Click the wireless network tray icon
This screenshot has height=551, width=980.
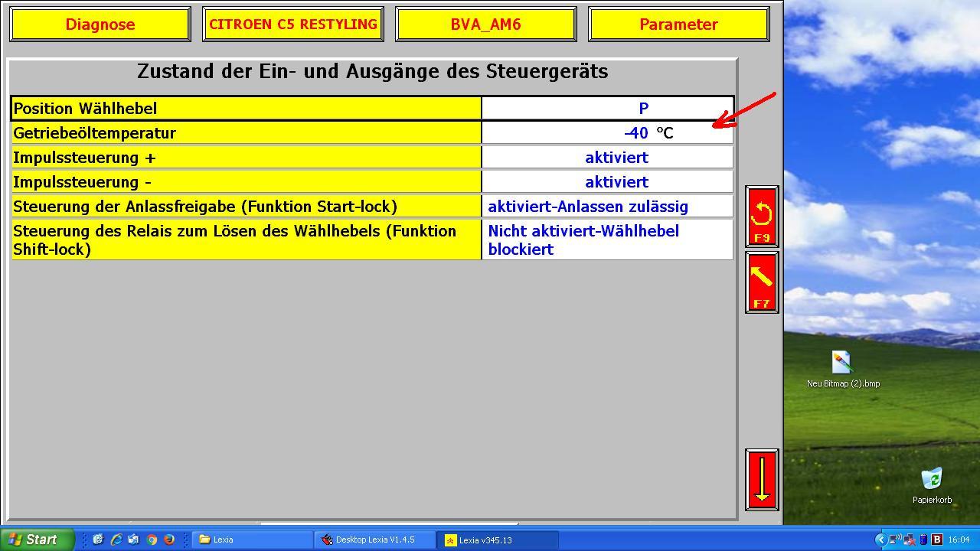895,540
